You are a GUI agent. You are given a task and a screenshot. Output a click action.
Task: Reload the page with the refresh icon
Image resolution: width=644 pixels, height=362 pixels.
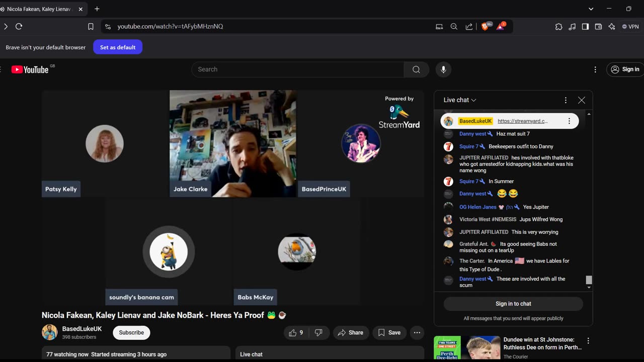19,27
